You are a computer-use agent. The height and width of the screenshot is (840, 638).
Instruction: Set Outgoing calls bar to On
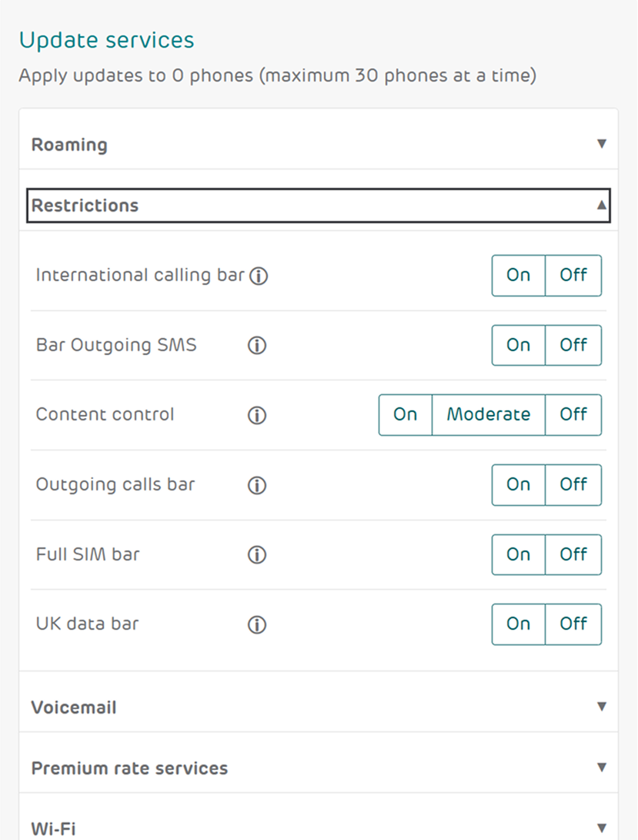[x=518, y=485]
